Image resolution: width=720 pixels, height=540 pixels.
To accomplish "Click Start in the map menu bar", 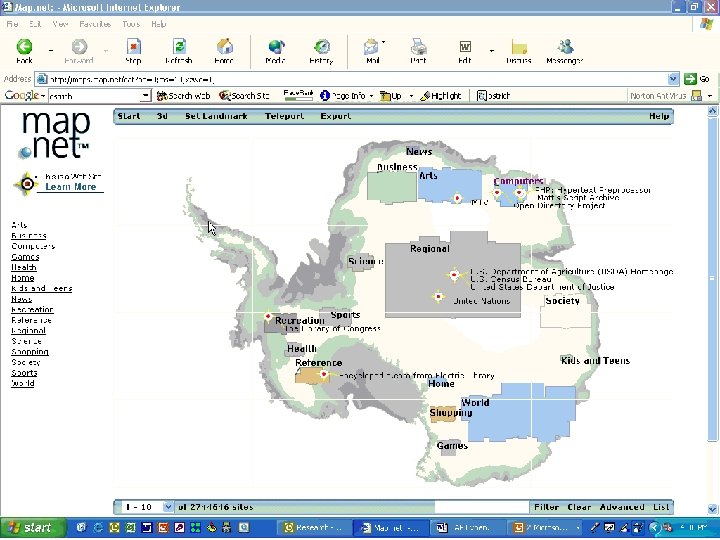I will (129, 116).
